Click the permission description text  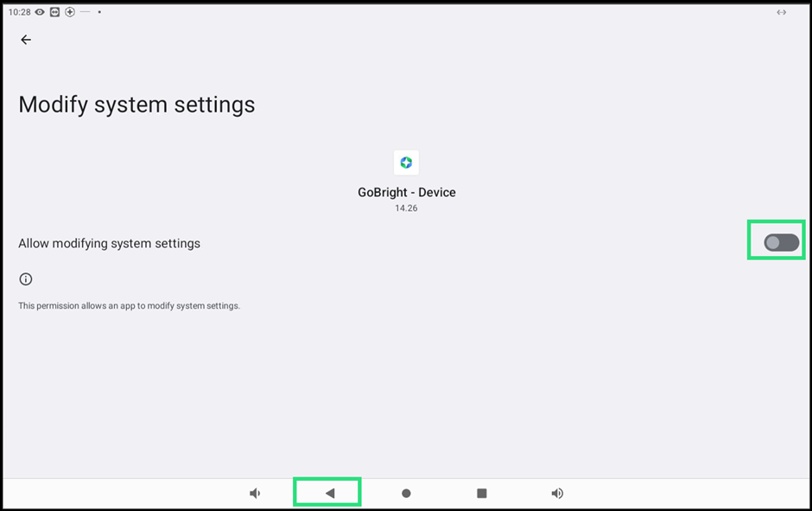[130, 306]
